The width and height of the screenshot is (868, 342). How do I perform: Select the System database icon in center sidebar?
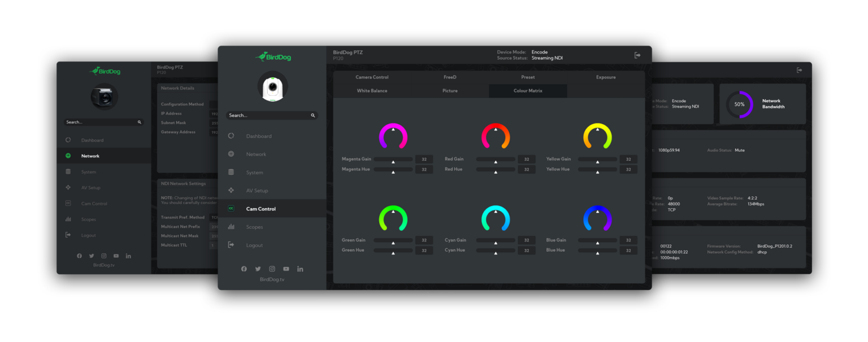(x=231, y=172)
